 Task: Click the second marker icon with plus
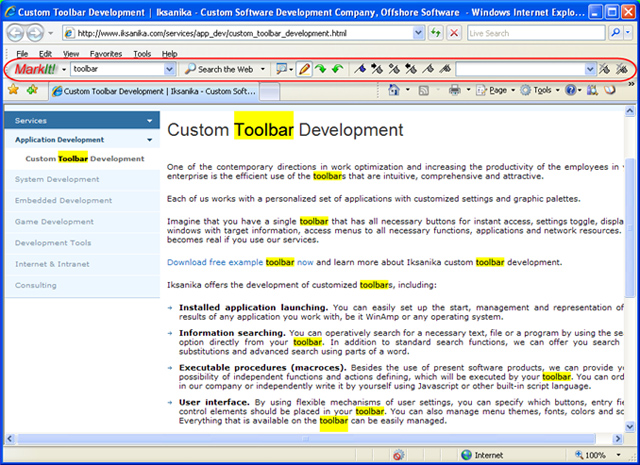(377, 69)
